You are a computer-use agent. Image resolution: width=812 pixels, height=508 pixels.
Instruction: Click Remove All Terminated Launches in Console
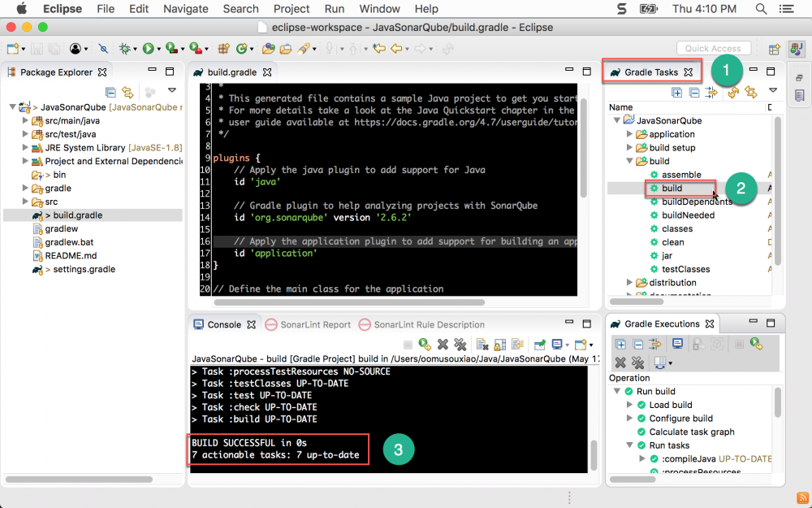[461, 345]
